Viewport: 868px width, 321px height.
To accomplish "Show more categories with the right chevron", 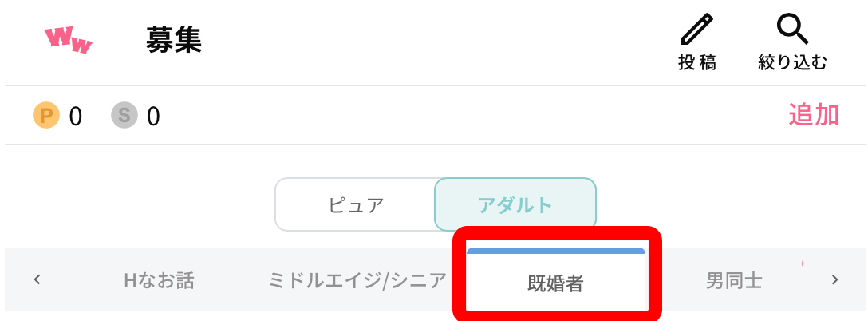I will point(835,279).
